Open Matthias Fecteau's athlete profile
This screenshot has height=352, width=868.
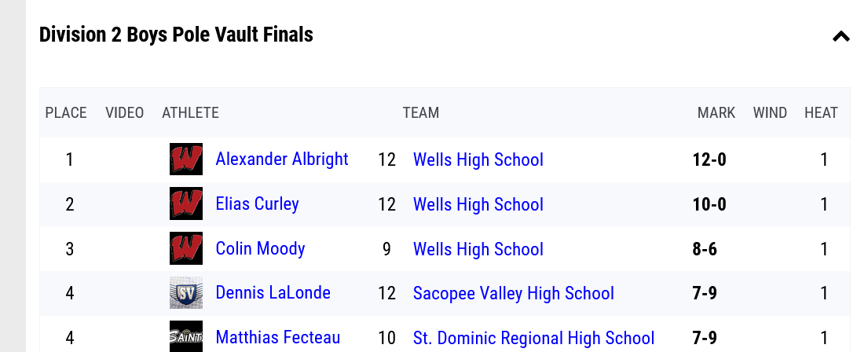click(x=277, y=339)
